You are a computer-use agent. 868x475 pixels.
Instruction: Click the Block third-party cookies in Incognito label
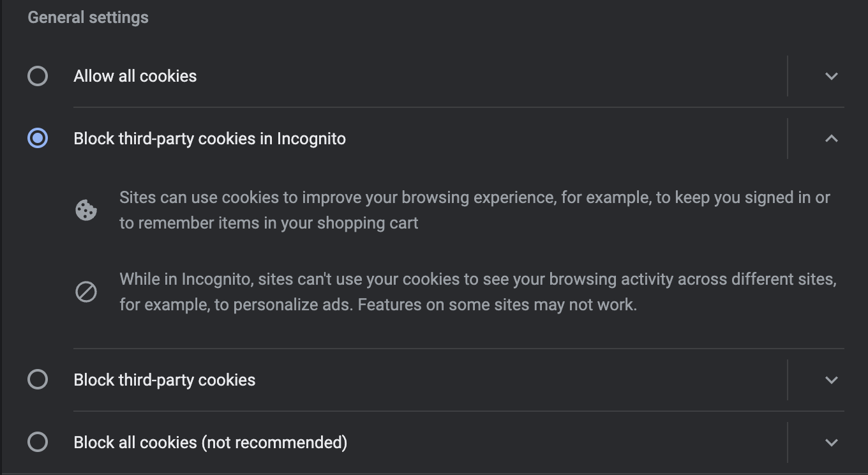click(209, 139)
